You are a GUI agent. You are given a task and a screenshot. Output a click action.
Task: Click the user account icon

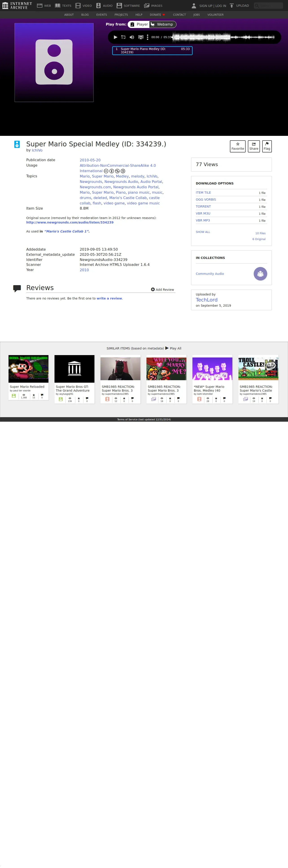click(194, 6)
